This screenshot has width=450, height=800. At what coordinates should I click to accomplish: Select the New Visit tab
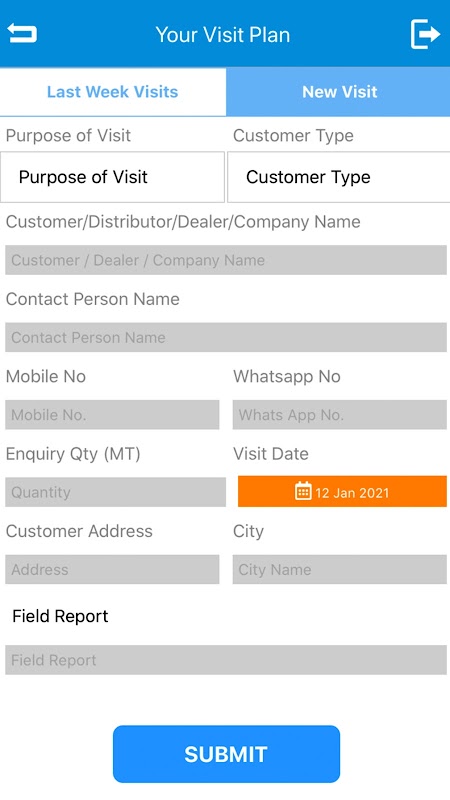pyautogui.click(x=338, y=92)
